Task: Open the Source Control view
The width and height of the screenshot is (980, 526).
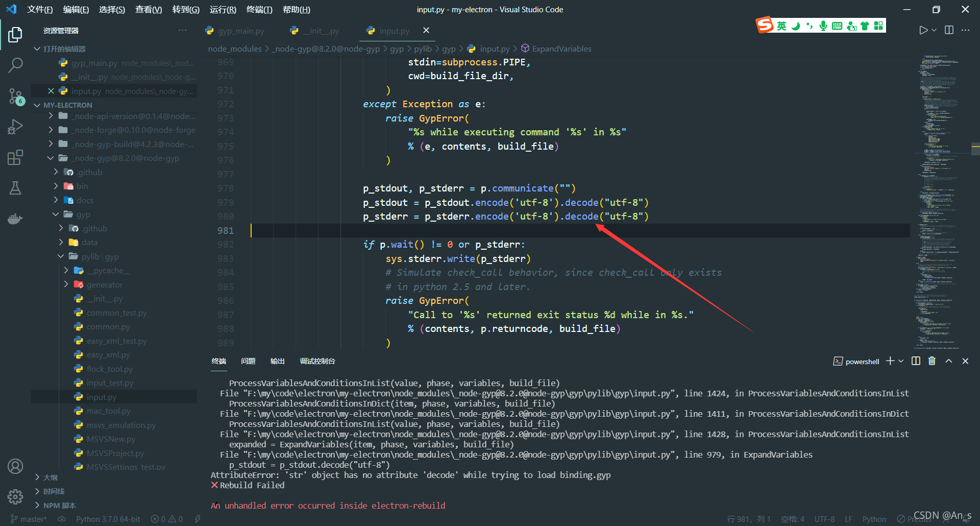Action: (15, 96)
